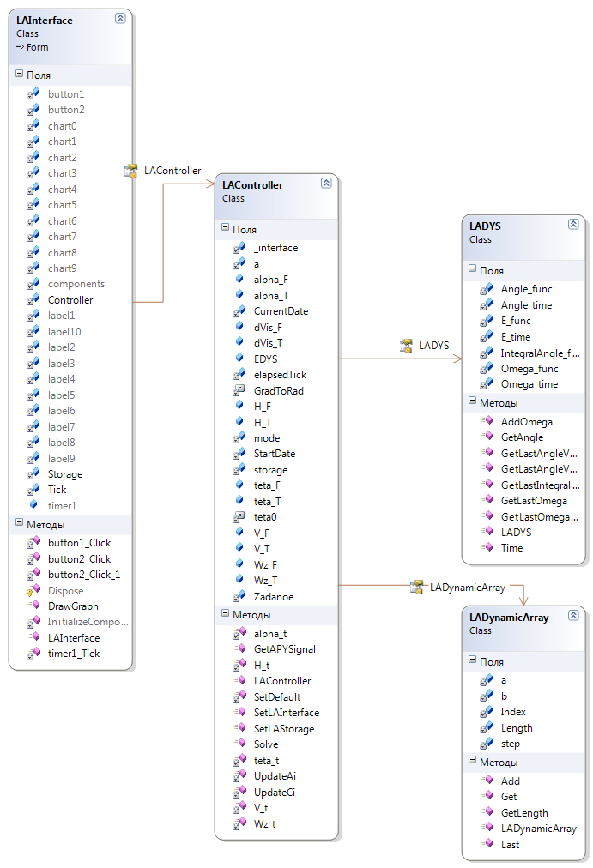Click the GradToRad constant icon

point(239,390)
